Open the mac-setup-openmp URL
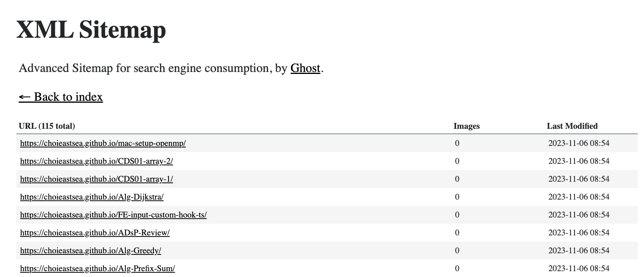Viewport: 644px width, 277px height. 103,143
